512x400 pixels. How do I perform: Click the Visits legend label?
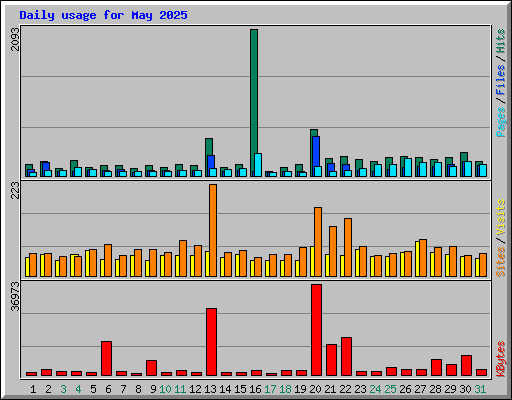(500, 218)
